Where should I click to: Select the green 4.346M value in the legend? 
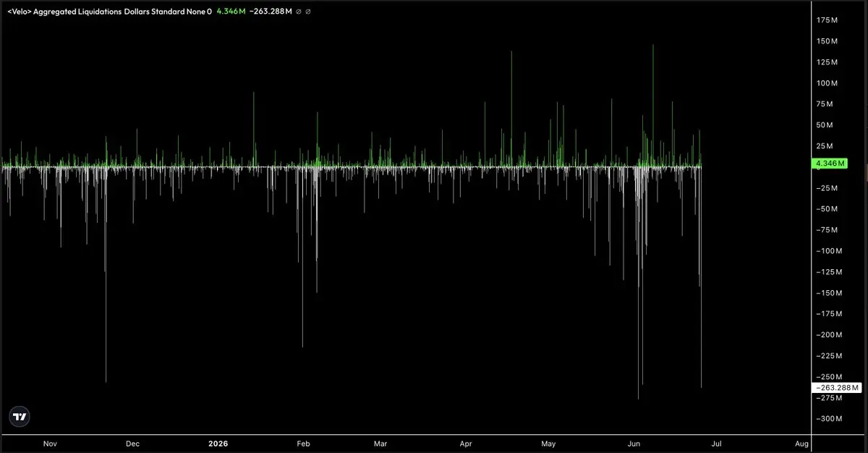pyautogui.click(x=231, y=12)
